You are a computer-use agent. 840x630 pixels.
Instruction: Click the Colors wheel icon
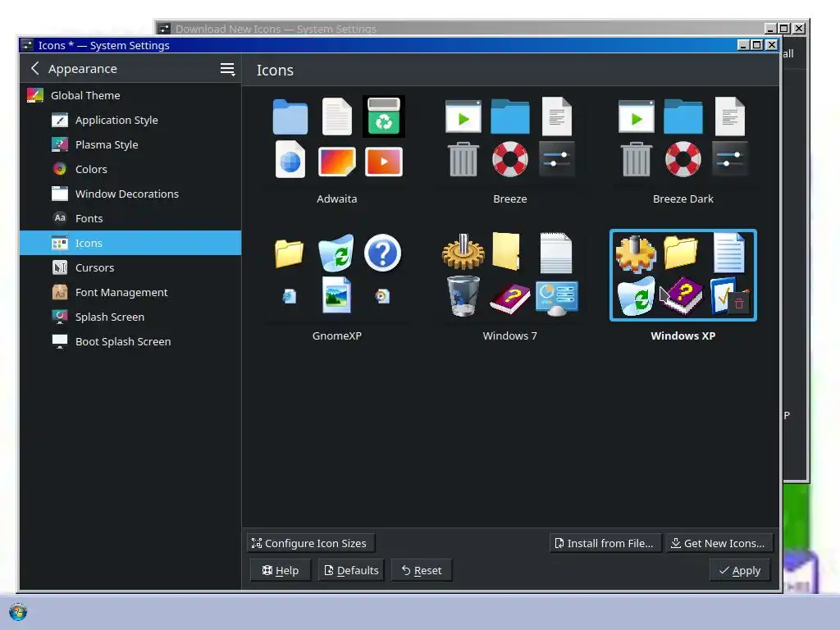tap(59, 169)
